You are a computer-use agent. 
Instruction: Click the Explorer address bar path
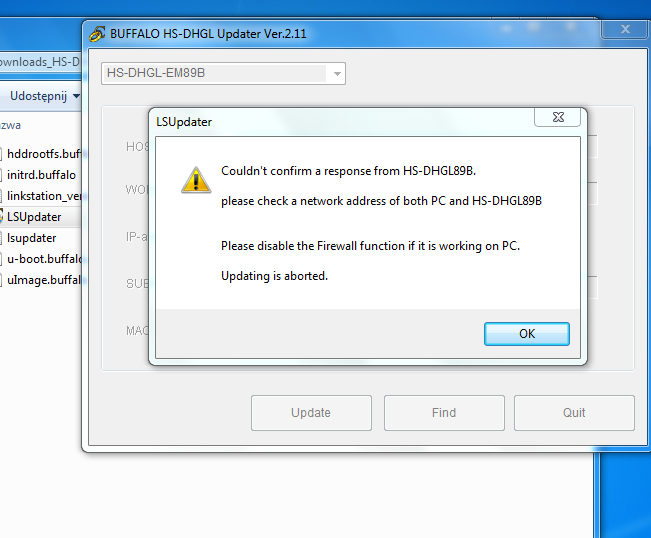pyautogui.click(x=40, y=62)
